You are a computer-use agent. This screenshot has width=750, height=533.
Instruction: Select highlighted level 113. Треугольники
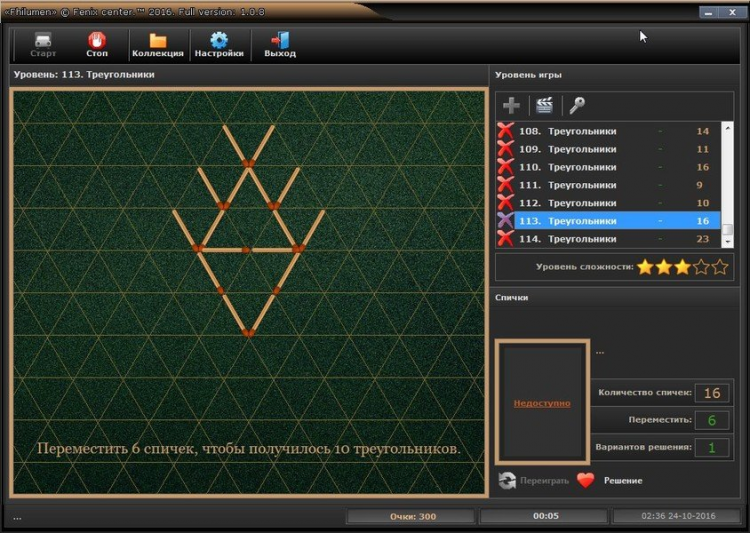click(x=607, y=221)
